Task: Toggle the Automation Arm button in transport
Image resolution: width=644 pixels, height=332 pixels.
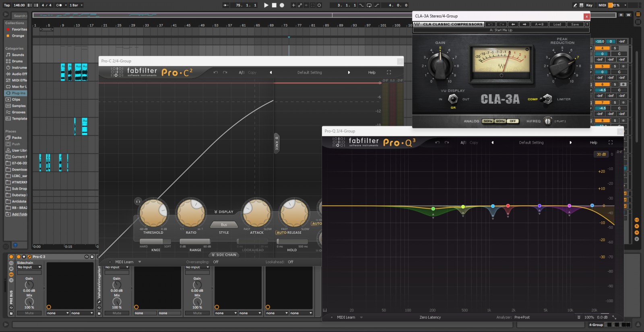Action: (x=300, y=5)
